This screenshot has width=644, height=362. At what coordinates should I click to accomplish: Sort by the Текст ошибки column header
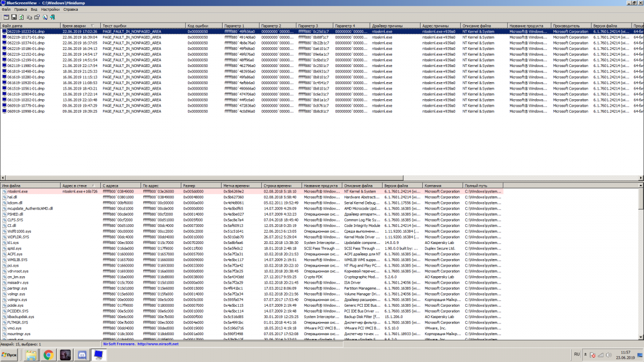[143, 26]
